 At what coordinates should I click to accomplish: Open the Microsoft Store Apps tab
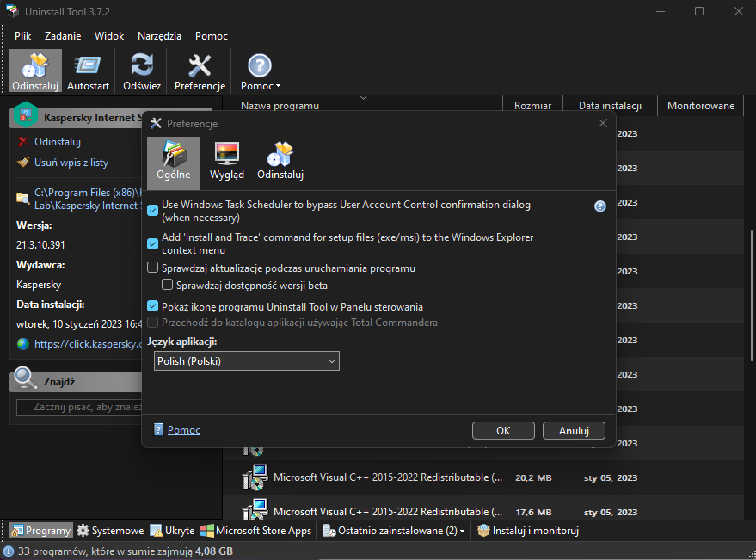256,531
